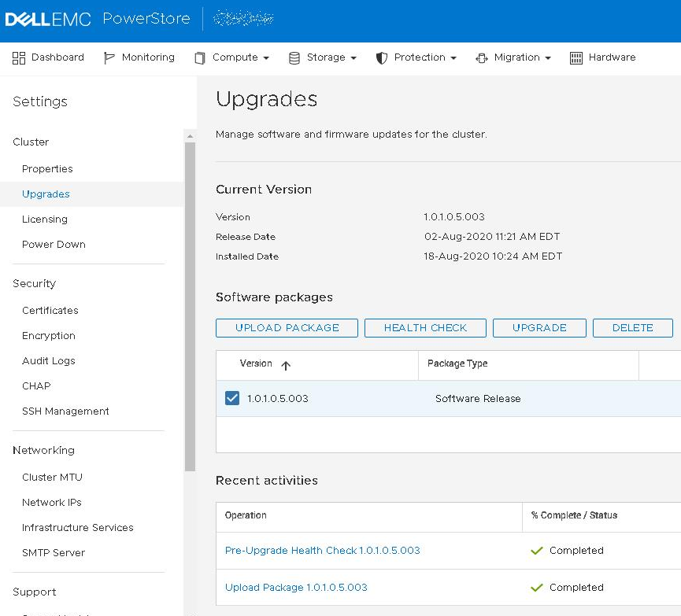
Task: Click the Protection shield icon
Action: (381, 57)
